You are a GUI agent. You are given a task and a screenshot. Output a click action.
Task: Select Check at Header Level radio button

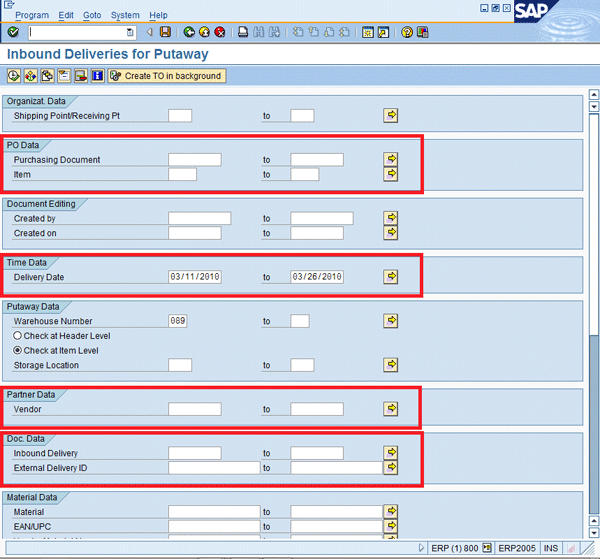(19, 336)
